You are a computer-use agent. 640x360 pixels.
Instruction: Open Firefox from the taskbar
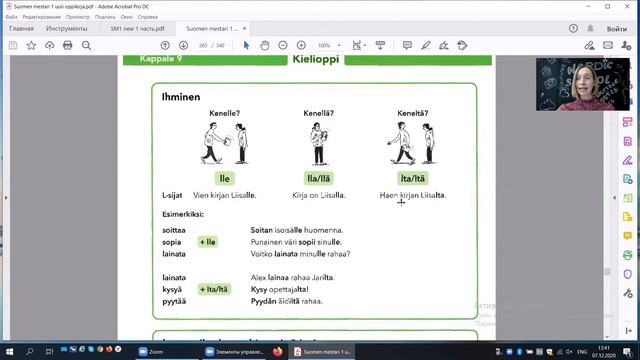pos(278,351)
